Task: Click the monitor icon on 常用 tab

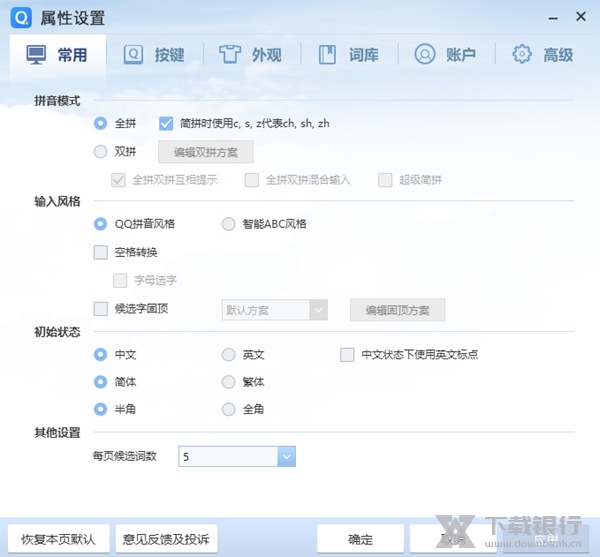Action: (x=37, y=54)
